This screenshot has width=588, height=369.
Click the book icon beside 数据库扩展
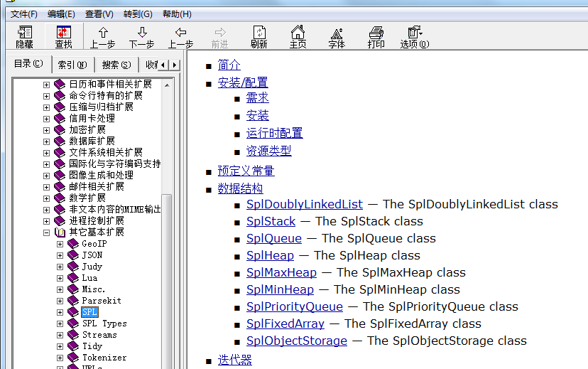pos(60,141)
